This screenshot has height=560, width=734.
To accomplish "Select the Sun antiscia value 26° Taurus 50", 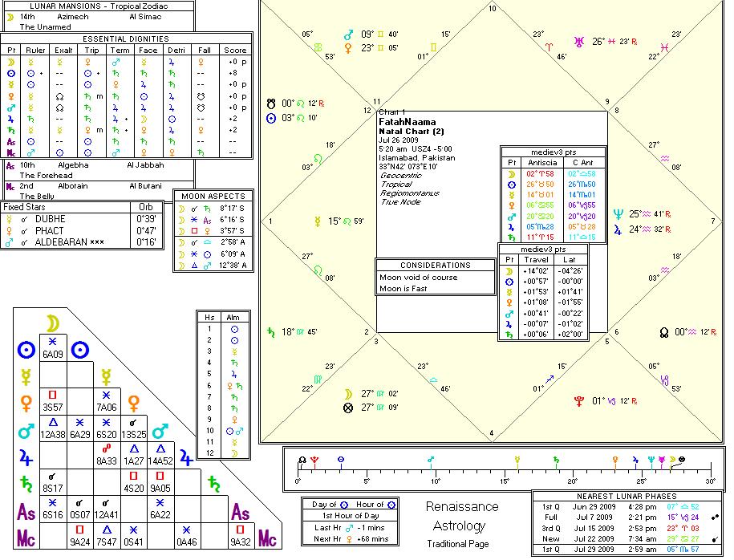I will point(540,184).
